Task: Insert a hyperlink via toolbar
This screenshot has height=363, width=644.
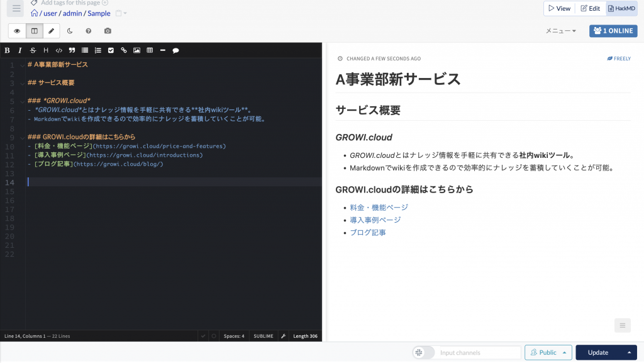Action: coord(124,50)
